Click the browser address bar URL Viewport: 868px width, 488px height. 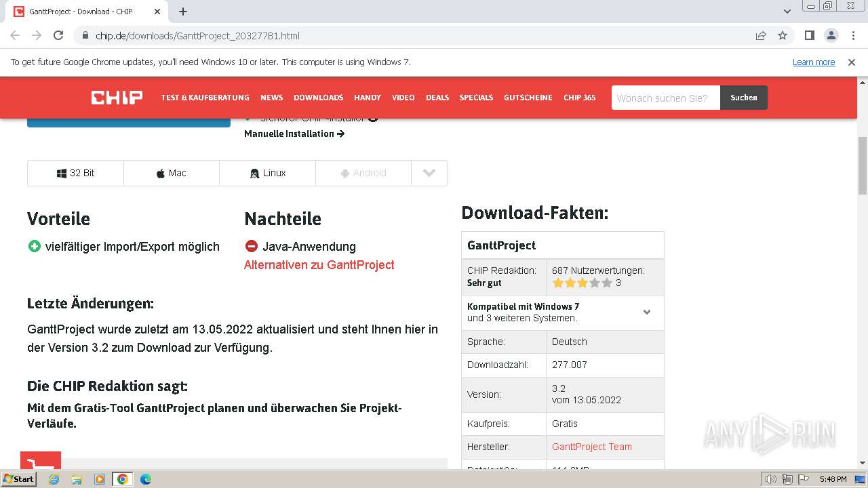coord(197,35)
